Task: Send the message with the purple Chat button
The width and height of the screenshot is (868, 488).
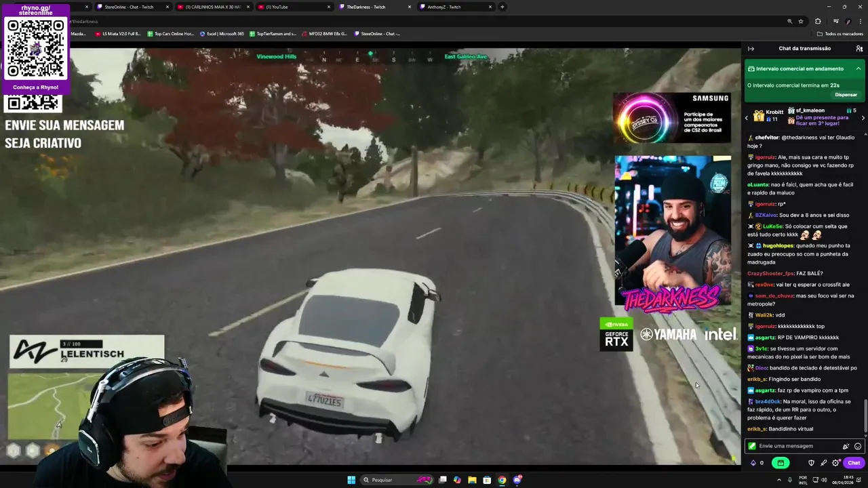Action: 853,463
